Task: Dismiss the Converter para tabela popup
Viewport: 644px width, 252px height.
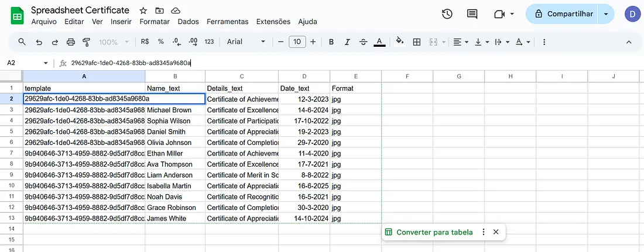Action: [x=496, y=232]
